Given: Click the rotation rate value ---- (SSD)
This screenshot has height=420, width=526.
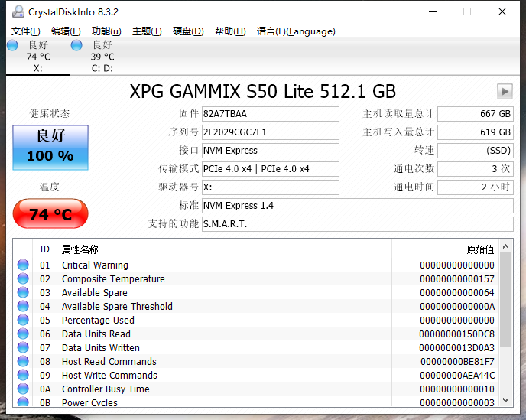Looking at the screenshot, I should (x=476, y=151).
